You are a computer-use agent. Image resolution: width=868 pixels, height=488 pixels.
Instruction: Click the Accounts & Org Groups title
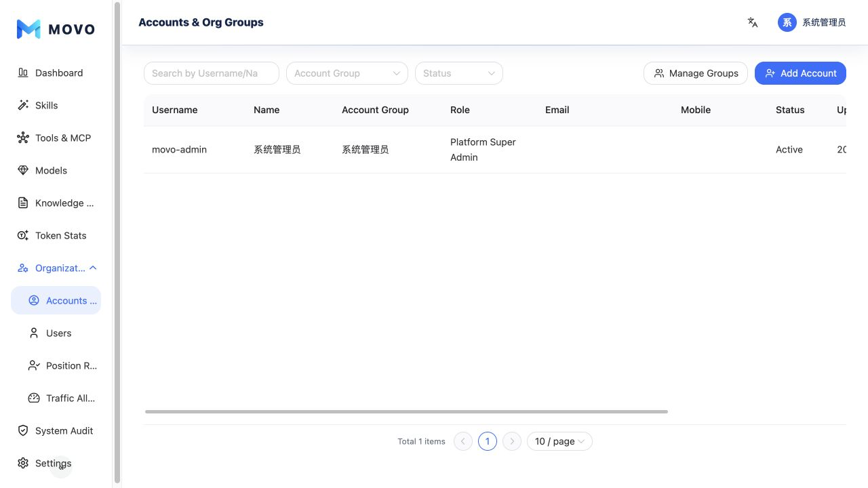201,22
